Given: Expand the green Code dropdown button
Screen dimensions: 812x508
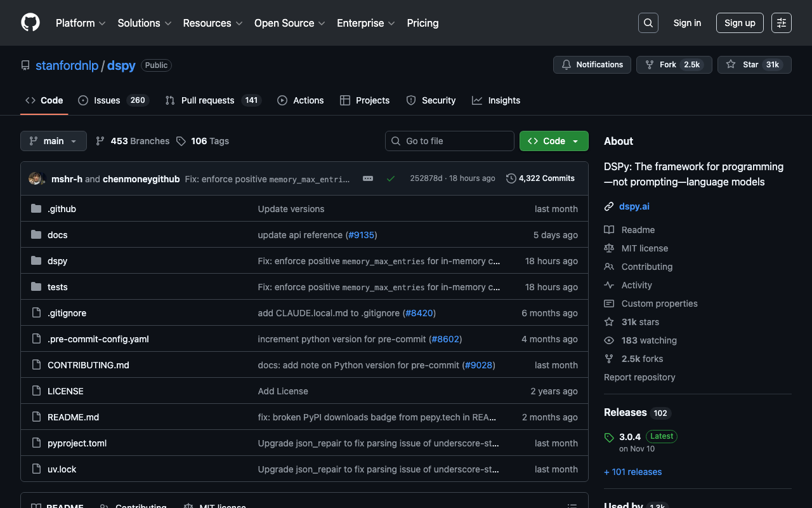Looking at the screenshot, I should (554, 141).
